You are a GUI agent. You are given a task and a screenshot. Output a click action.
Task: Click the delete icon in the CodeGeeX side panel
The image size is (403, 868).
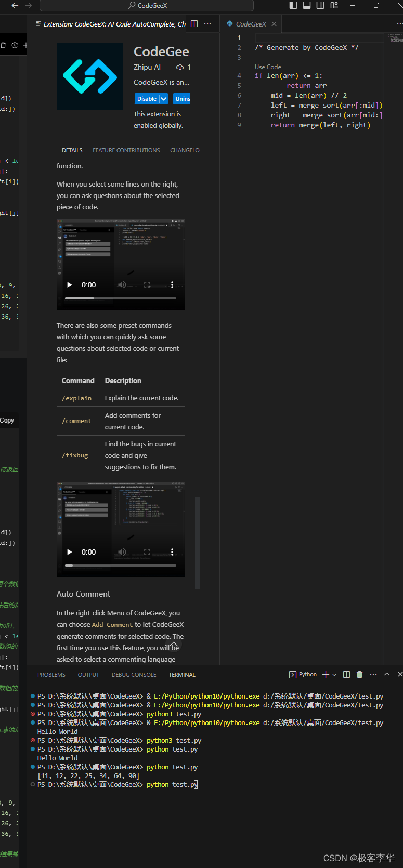point(3,45)
